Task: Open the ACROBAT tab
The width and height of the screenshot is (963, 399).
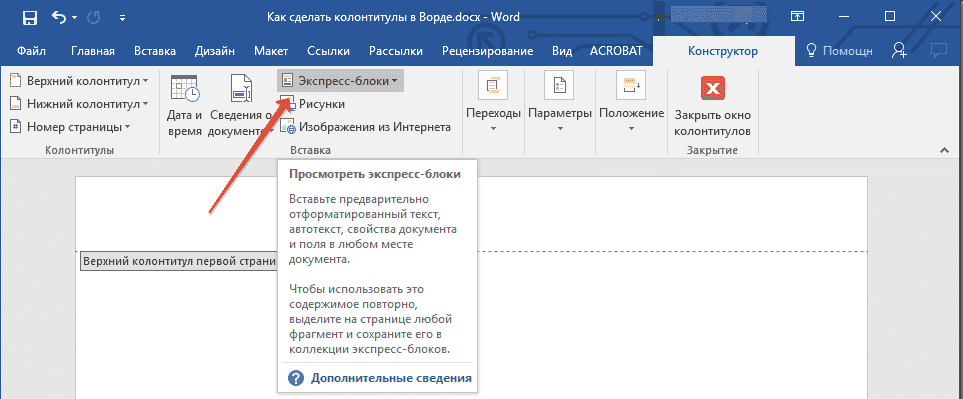Action: click(615, 51)
